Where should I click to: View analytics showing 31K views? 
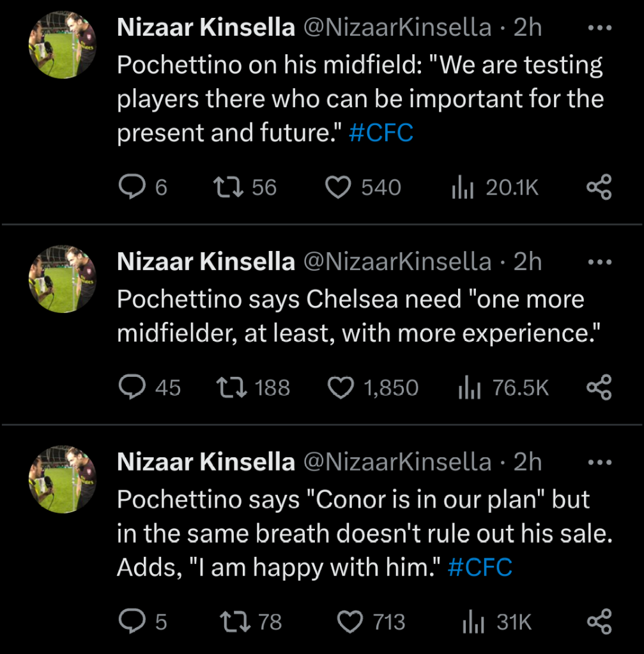click(x=473, y=621)
